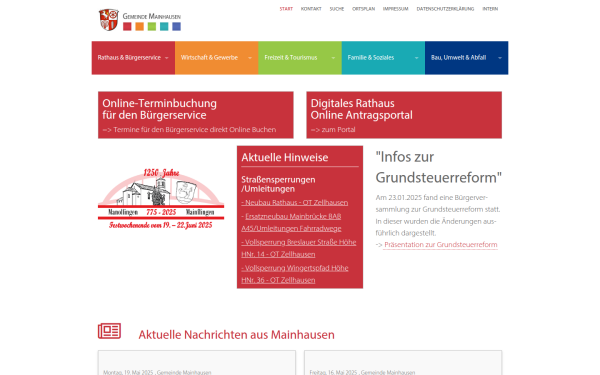Image resolution: width=600 pixels, height=375 pixels.
Task: Open Vollsperrung Wingertspfad Höhe link
Action: (x=295, y=274)
